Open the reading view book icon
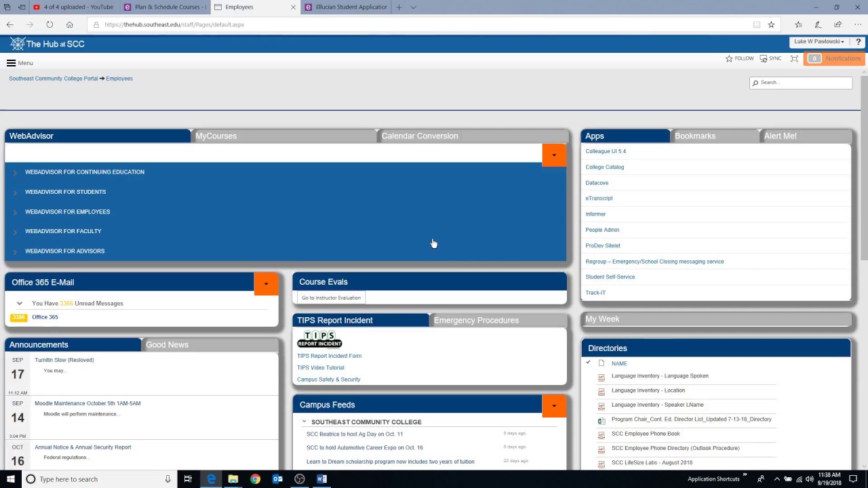This screenshot has height=488, width=868. point(757,24)
